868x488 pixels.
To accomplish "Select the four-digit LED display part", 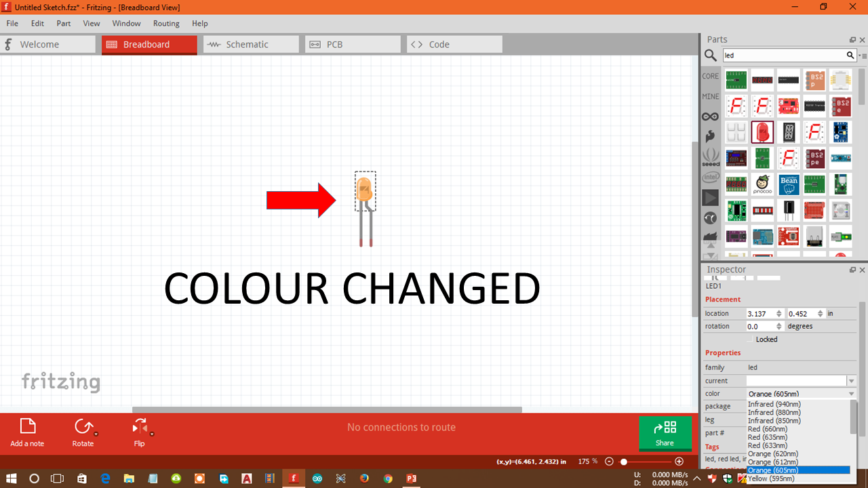I will click(762, 80).
